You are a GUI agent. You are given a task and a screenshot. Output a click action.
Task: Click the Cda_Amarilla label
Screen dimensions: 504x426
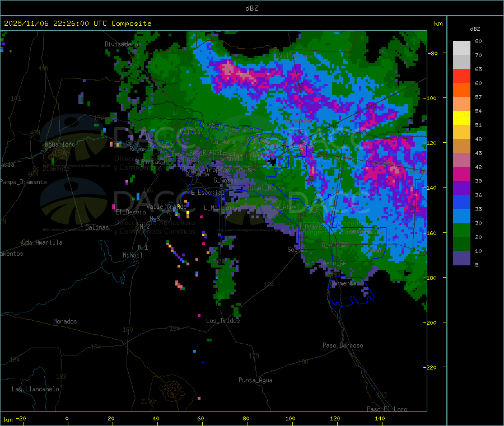click(42, 242)
